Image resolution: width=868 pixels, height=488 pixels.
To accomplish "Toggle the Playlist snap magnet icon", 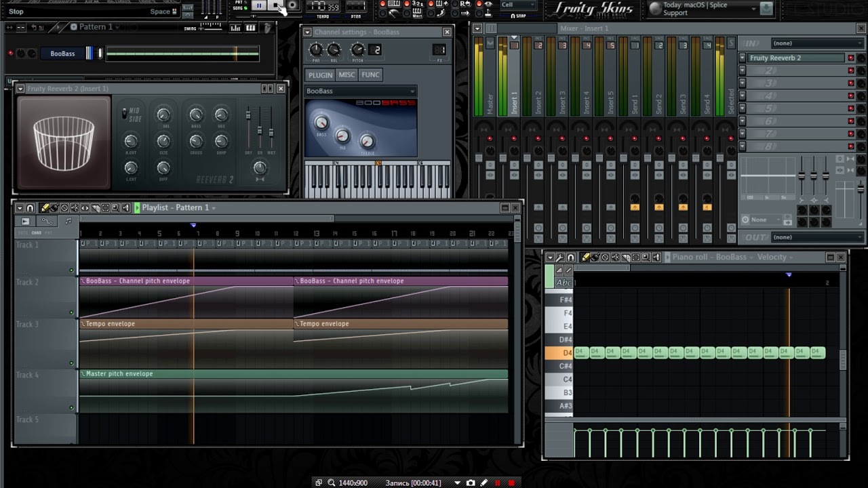I will pos(30,208).
